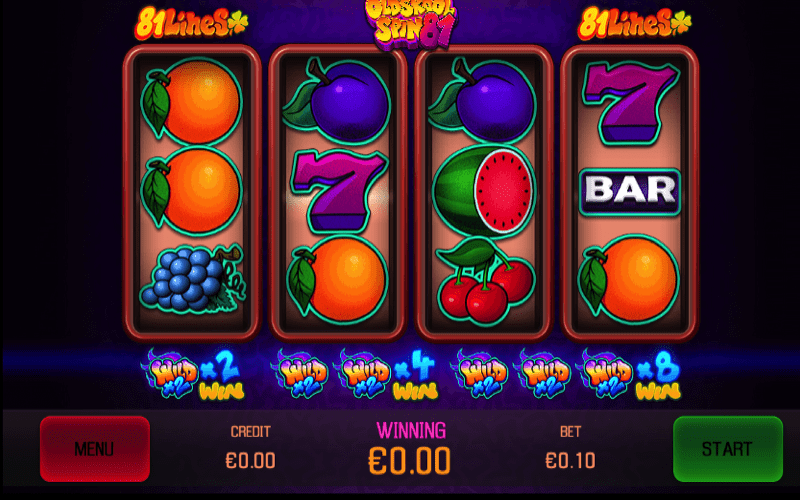This screenshot has height=500, width=800.
Task: Click the green START button
Action: click(x=728, y=449)
